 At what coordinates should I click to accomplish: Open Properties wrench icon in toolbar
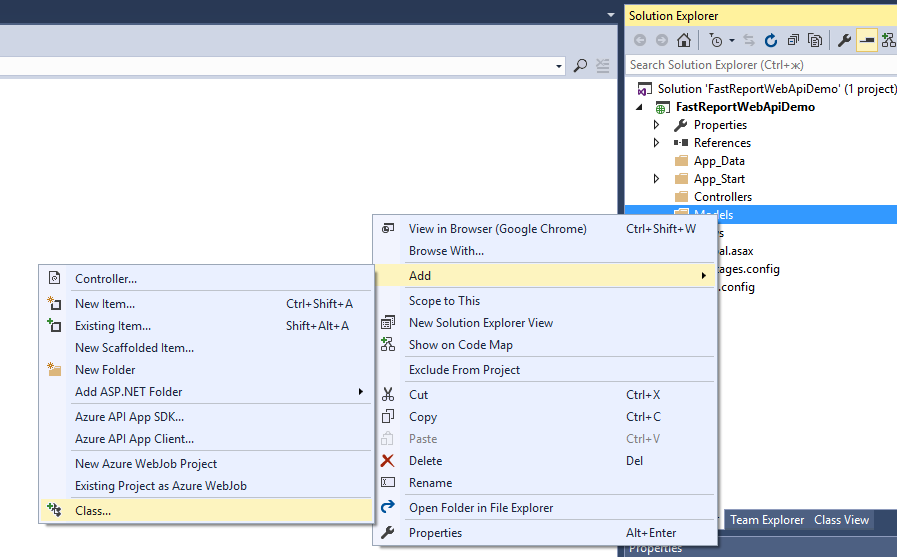[844, 40]
